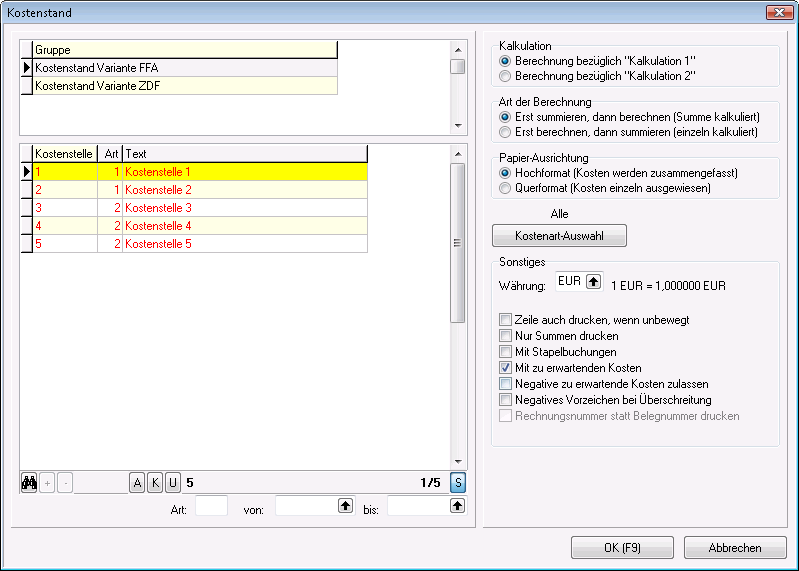Enable 'Nur Summen drucken' checkbox
The width and height of the screenshot is (799, 571).
(x=505, y=336)
